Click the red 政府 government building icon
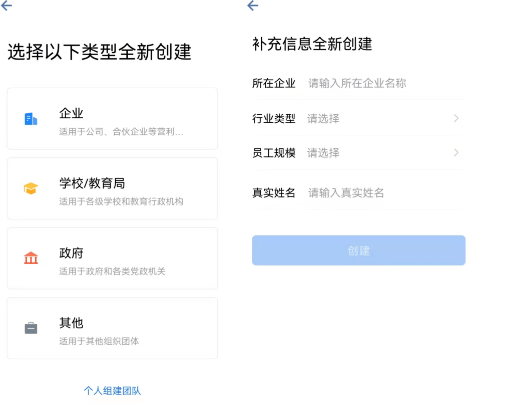 [31, 258]
